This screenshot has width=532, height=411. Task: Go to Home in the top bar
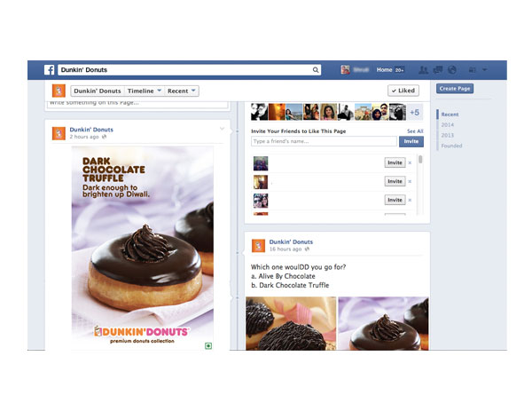(384, 69)
